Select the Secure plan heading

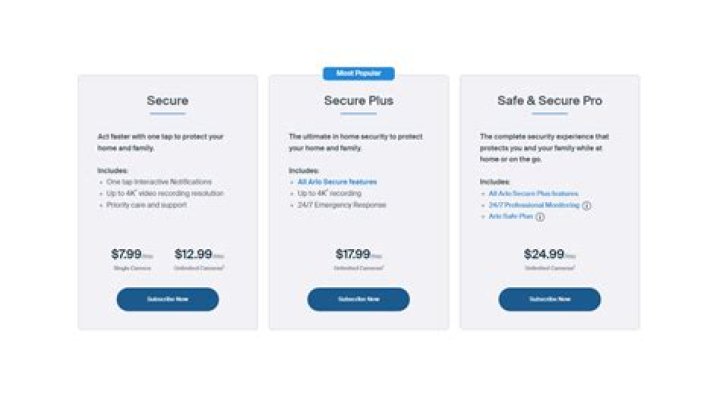pos(167,101)
